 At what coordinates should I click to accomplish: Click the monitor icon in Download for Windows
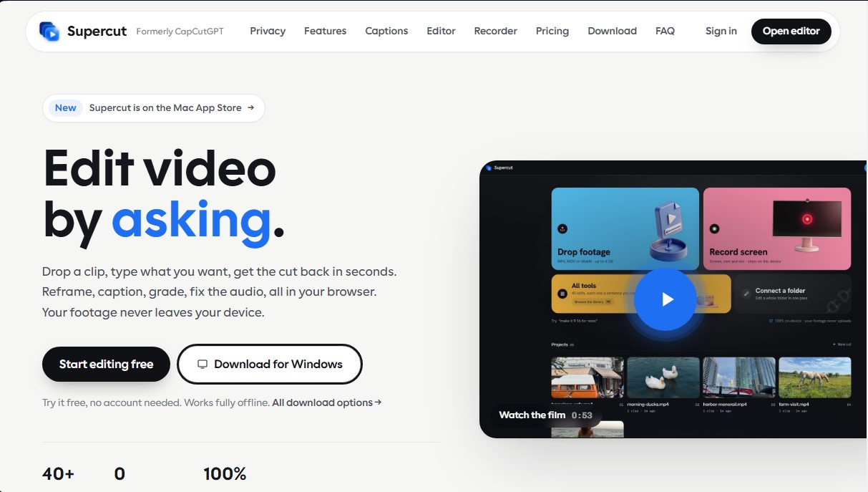click(x=203, y=364)
